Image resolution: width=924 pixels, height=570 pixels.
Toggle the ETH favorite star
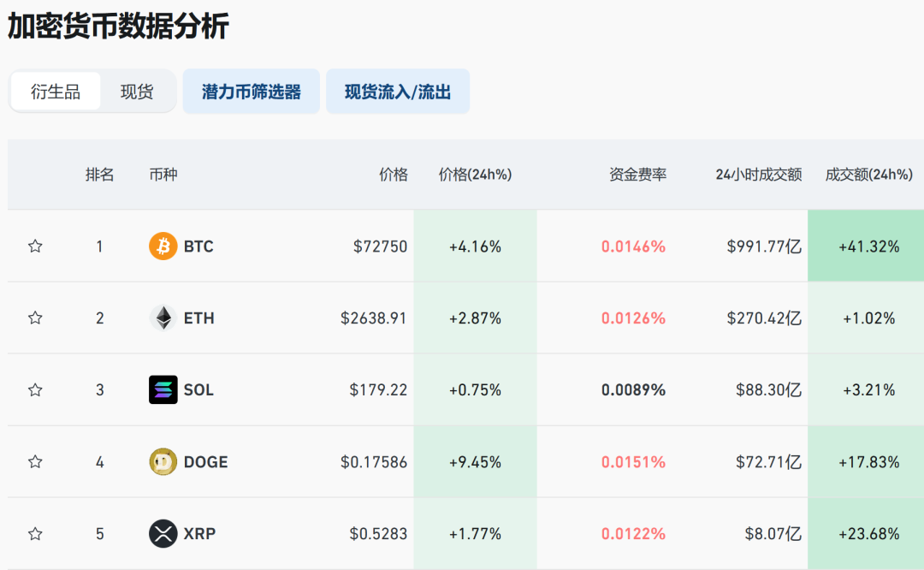[x=35, y=318]
